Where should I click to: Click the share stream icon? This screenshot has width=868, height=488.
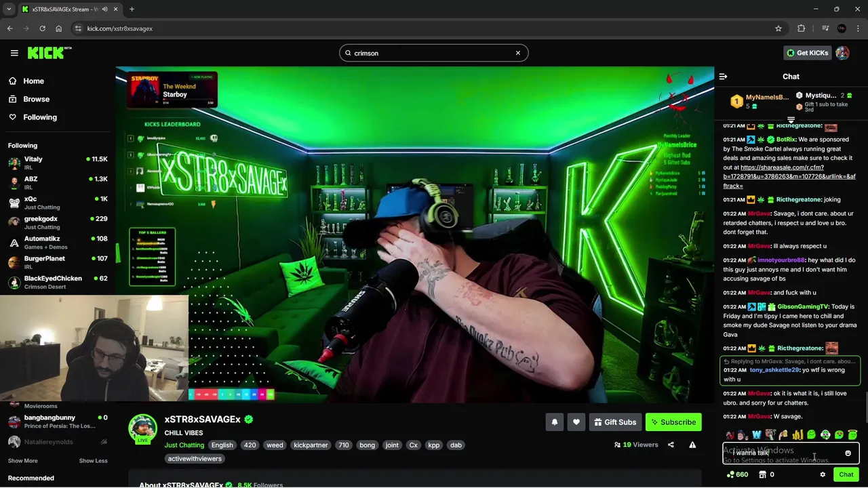coord(671,445)
